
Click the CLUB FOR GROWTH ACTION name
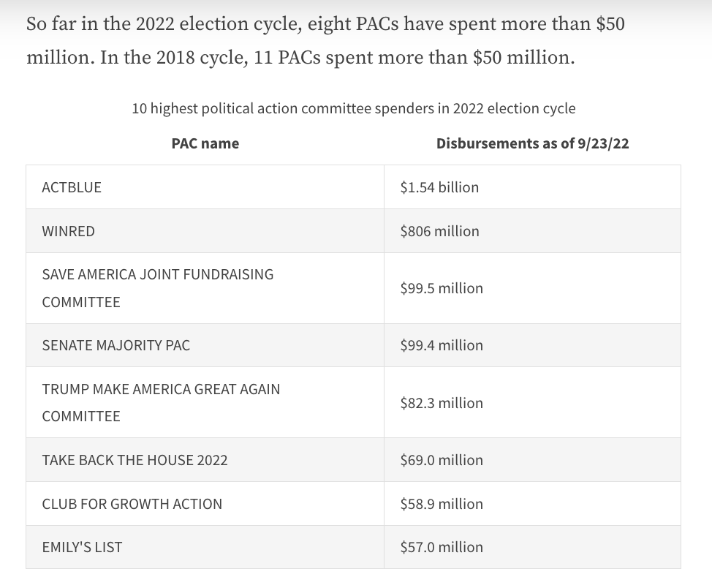point(132,504)
